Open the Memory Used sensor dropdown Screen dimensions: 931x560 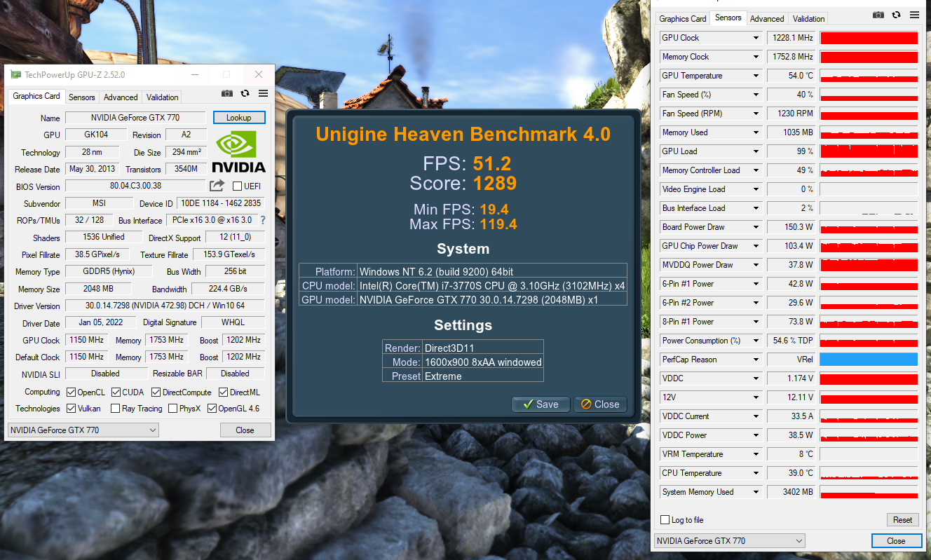coord(756,132)
